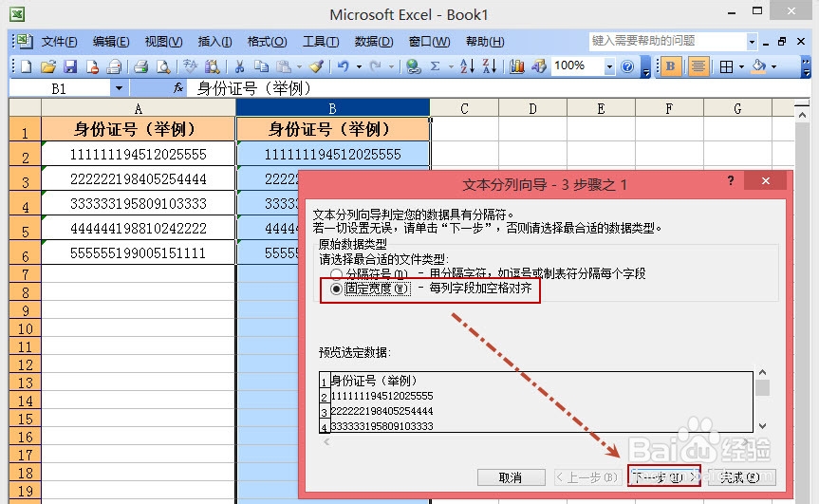Insert Hyperlink globe icon
Image resolution: width=819 pixels, height=504 pixels.
[x=413, y=66]
